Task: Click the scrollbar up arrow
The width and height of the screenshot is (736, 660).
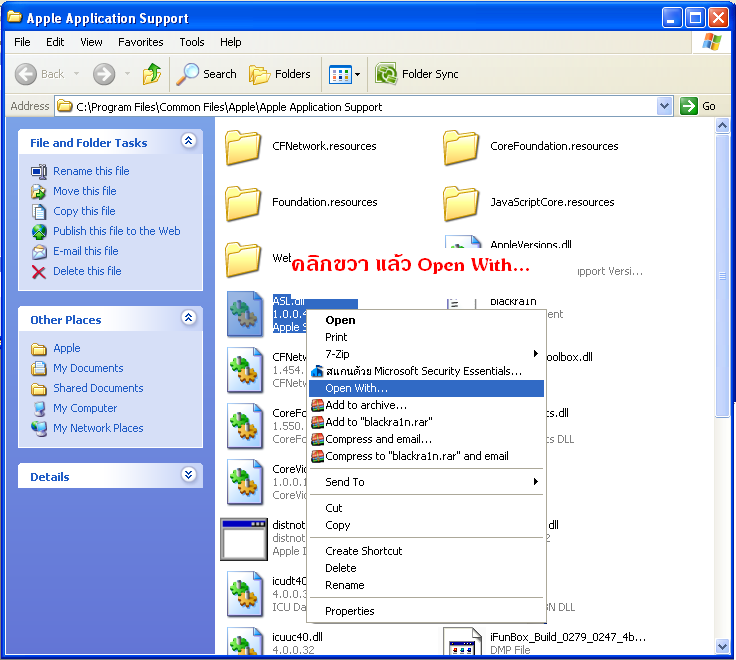Action: click(x=722, y=126)
